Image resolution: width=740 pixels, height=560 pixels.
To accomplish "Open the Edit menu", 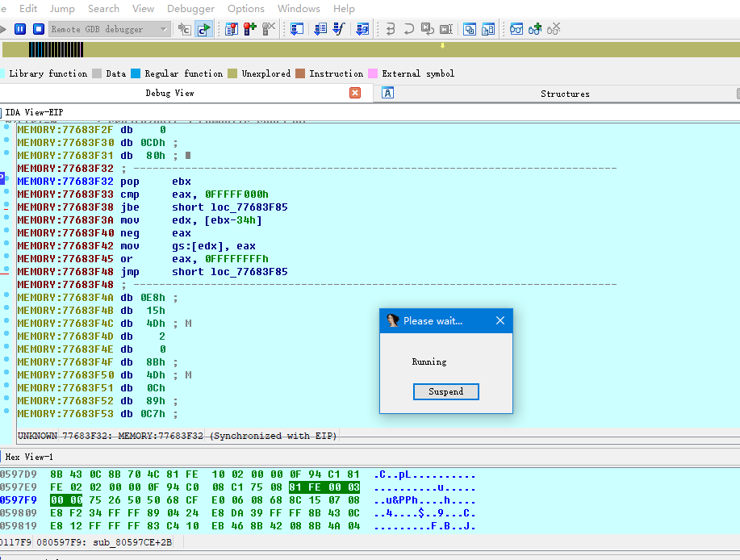I will [28, 9].
